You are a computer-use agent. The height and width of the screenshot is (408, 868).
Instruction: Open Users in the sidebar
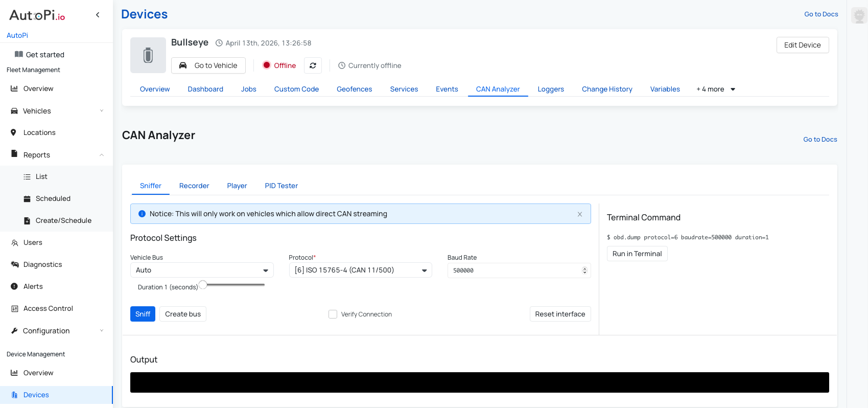[x=33, y=242]
